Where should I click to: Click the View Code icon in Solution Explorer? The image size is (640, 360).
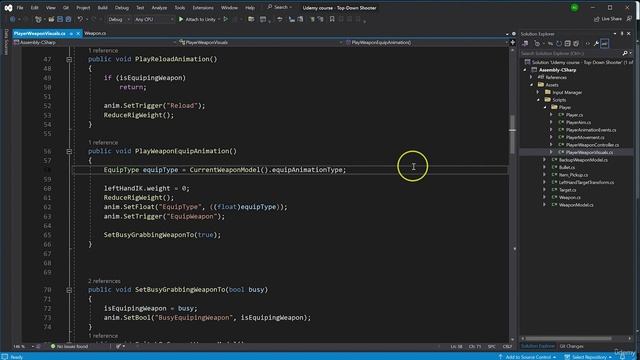pyautogui.click(x=588, y=43)
